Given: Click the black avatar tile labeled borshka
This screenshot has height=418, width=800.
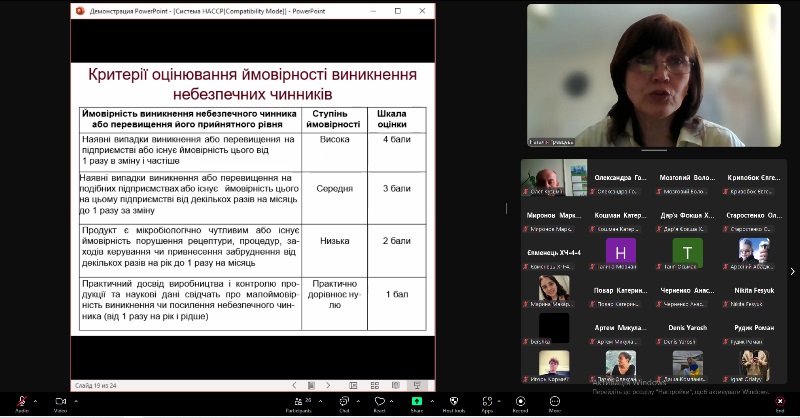Looking at the screenshot, I should coord(554,328).
